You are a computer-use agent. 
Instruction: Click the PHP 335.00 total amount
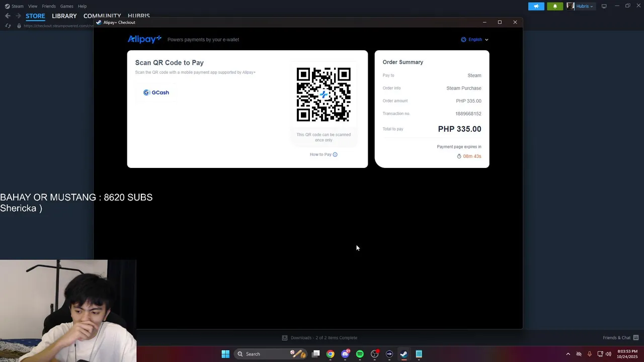point(459,129)
